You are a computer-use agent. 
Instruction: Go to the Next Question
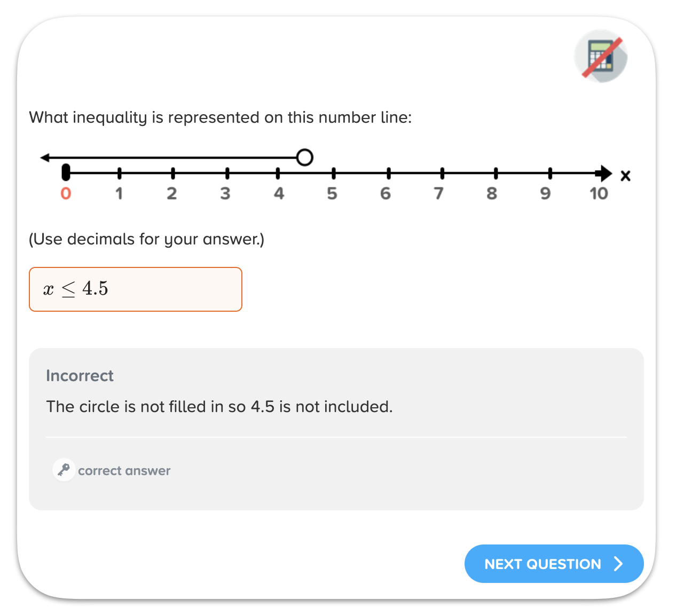click(554, 564)
